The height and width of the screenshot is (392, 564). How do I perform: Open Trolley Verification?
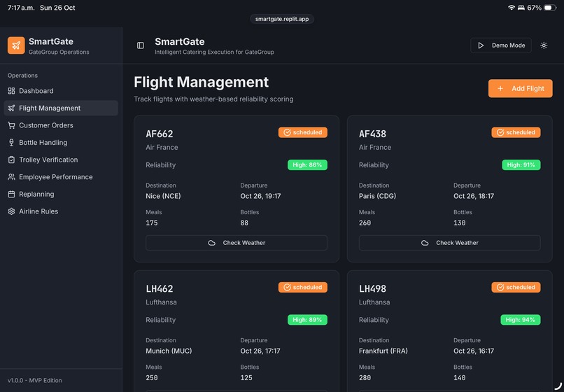[x=61, y=160]
